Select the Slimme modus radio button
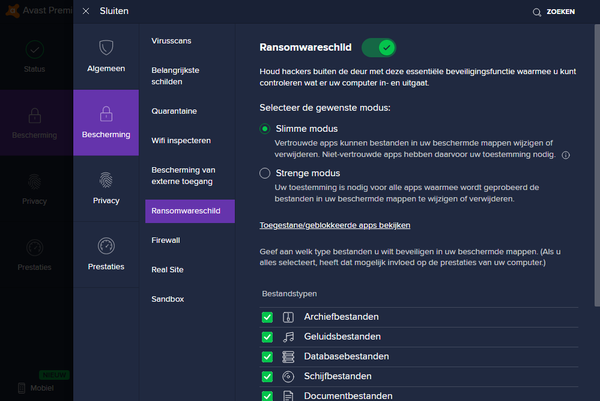This screenshot has width=600, height=401. [265, 129]
